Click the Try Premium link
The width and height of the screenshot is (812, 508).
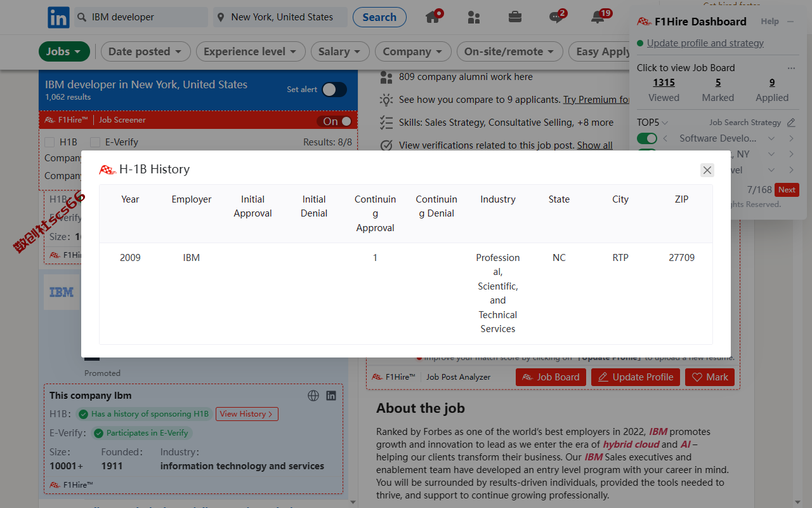596,100
